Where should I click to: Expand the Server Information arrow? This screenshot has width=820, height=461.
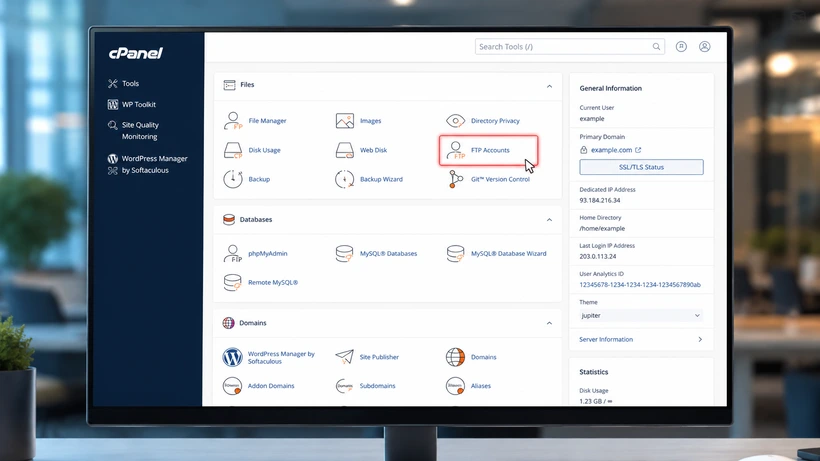(700, 340)
